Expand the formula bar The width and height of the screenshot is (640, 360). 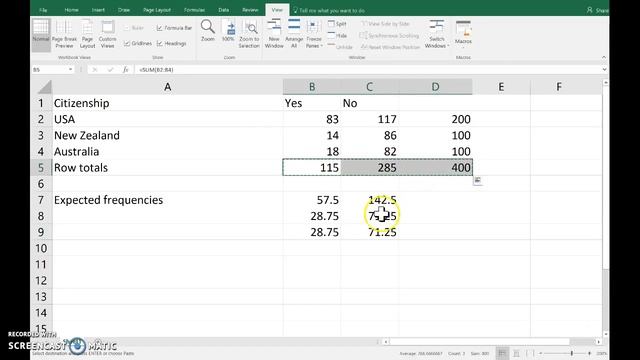pyautogui.click(x=604, y=70)
